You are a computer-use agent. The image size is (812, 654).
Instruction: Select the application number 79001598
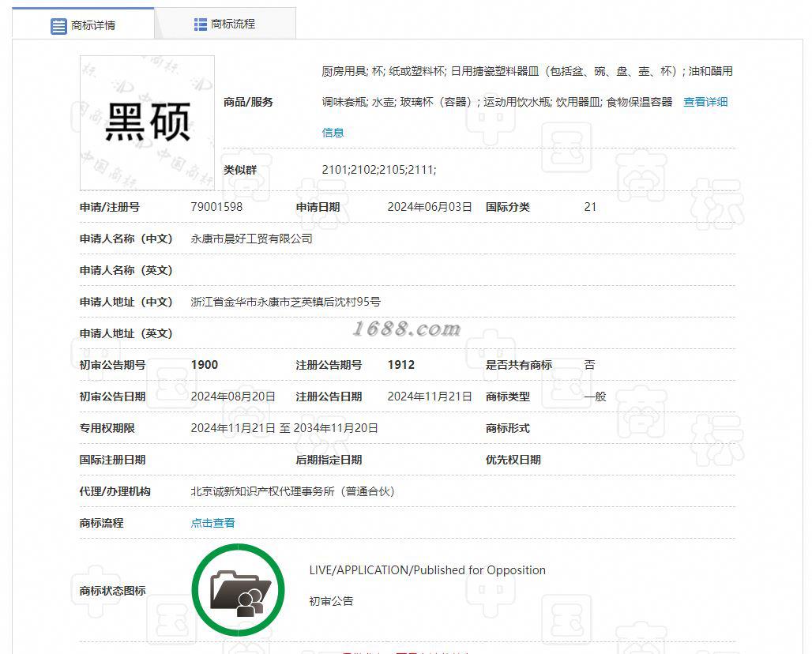pos(216,207)
